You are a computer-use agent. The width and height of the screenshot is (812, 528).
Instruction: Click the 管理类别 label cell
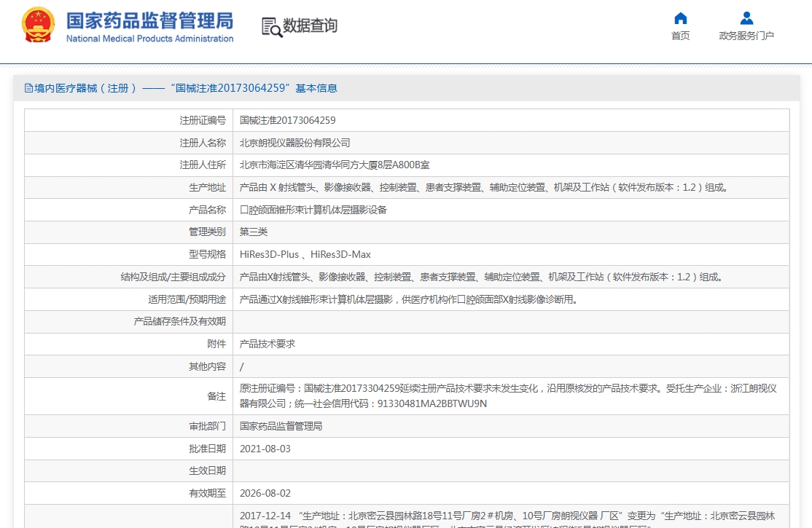(x=128, y=232)
